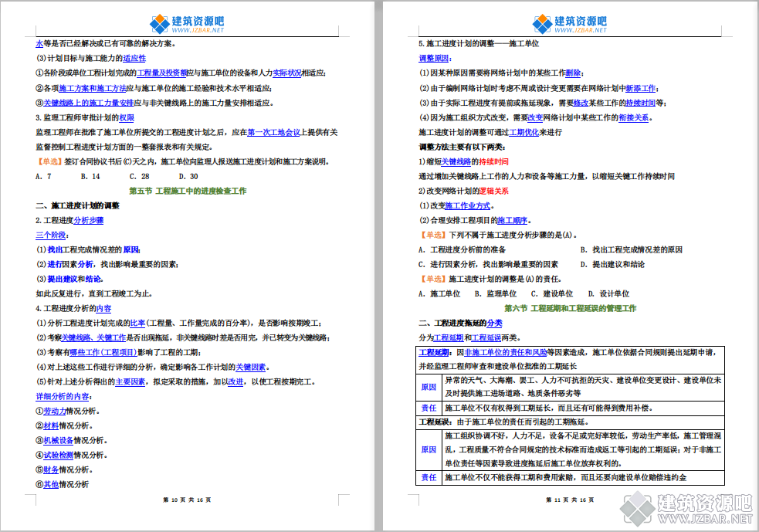Click underlined 比率
Viewport: 759px width, 532px height.
click(137, 323)
